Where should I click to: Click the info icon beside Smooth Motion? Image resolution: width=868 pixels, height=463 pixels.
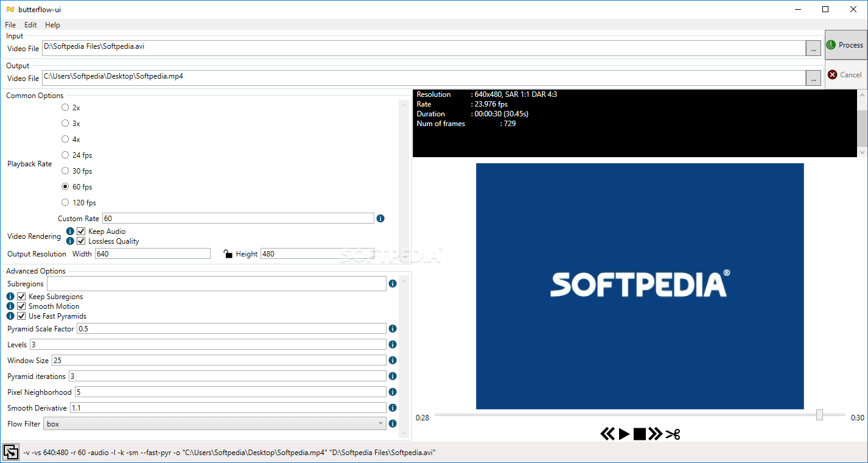[10, 306]
